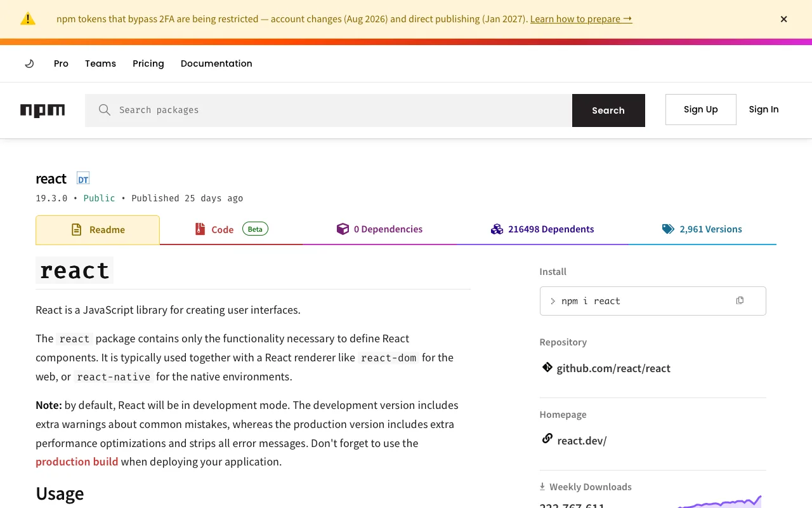
Task: Click the react package title
Action: point(51,178)
